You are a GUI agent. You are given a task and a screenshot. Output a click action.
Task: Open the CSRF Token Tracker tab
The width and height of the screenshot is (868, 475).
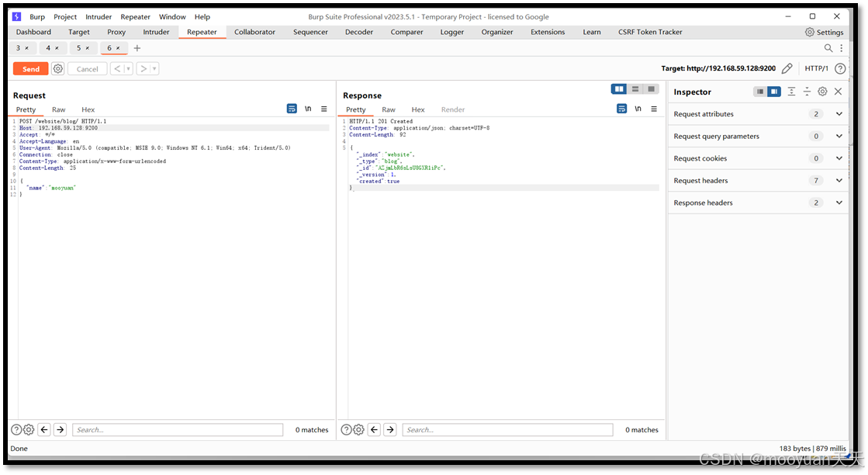[650, 32]
